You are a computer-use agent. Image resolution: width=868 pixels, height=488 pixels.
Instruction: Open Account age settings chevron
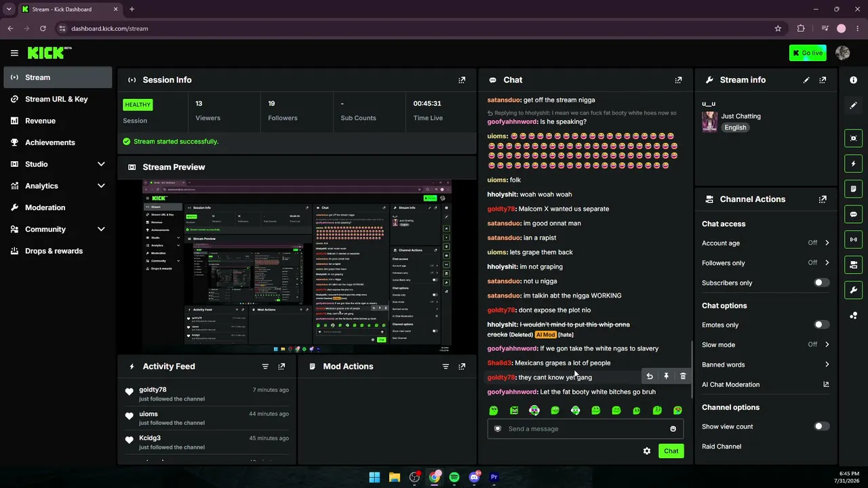point(827,243)
